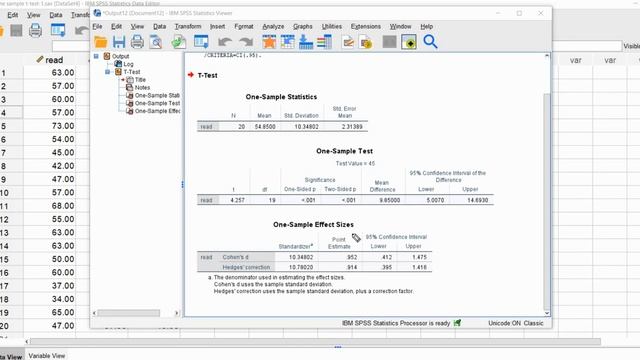Click the Go to Data star icon

coord(269,42)
